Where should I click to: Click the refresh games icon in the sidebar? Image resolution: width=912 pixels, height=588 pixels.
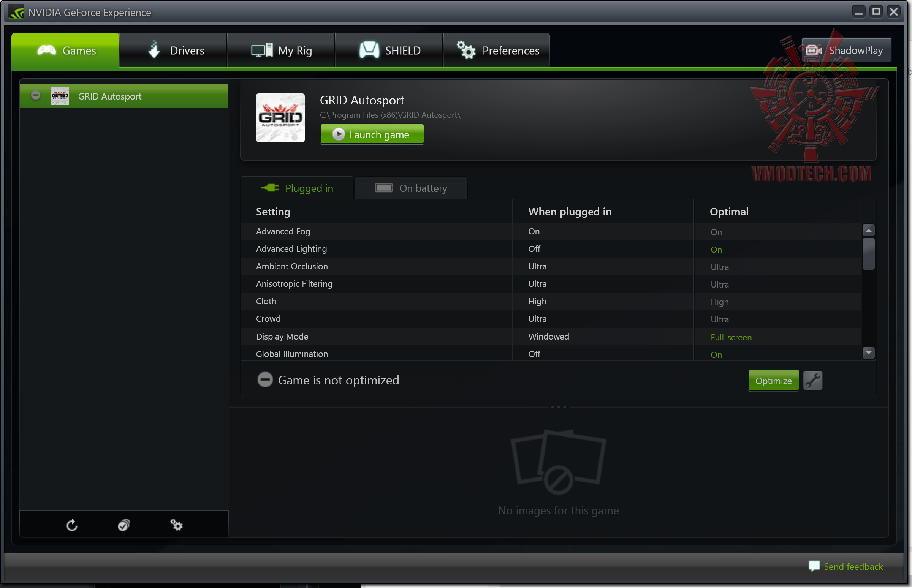pos(72,525)
